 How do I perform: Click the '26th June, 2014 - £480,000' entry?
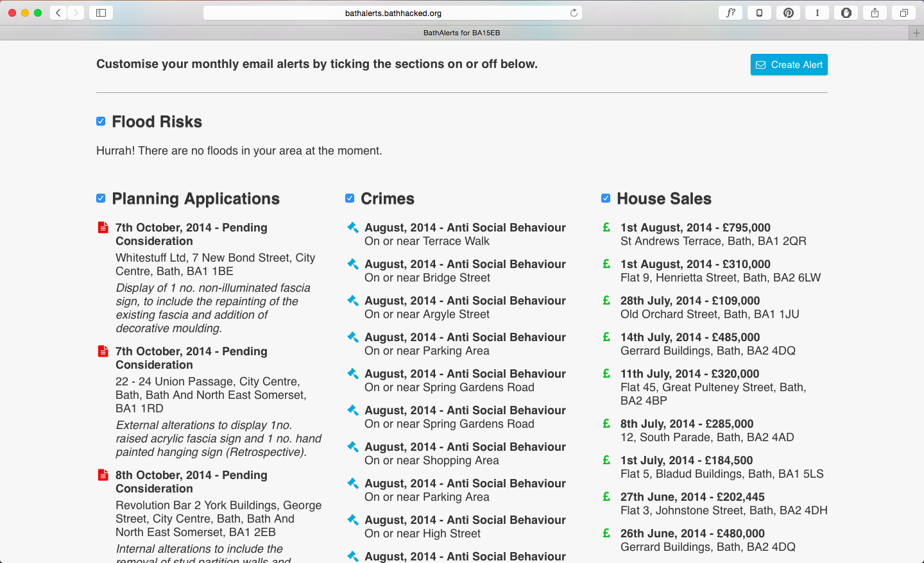(692, 534)
